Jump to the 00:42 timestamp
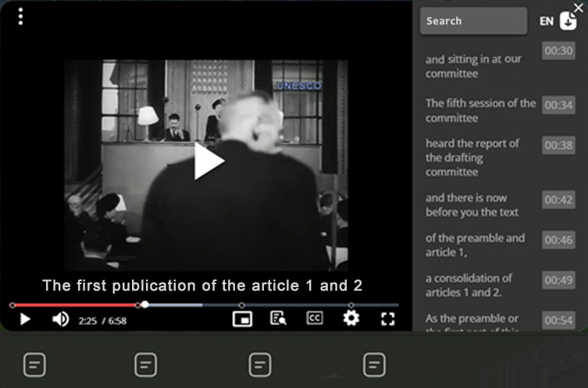Image resolution: width=588 pixels, height=388 pixels. 558,199
